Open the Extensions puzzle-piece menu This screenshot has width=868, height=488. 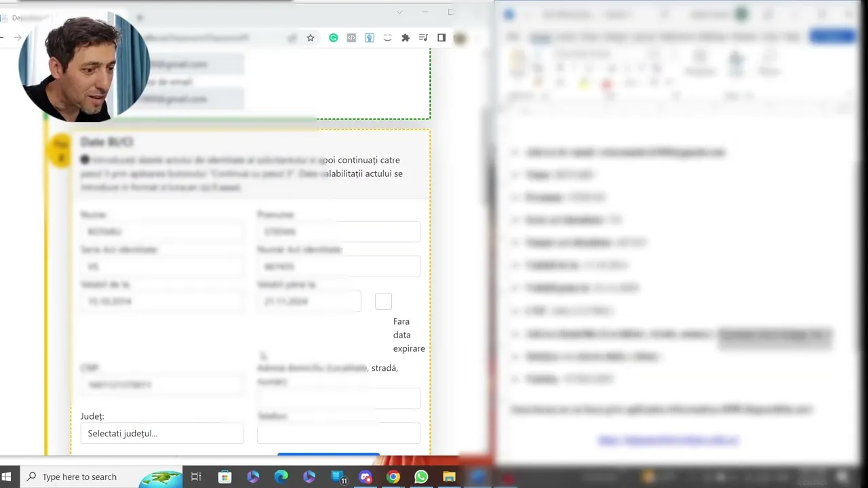click(x=406, y=38)
